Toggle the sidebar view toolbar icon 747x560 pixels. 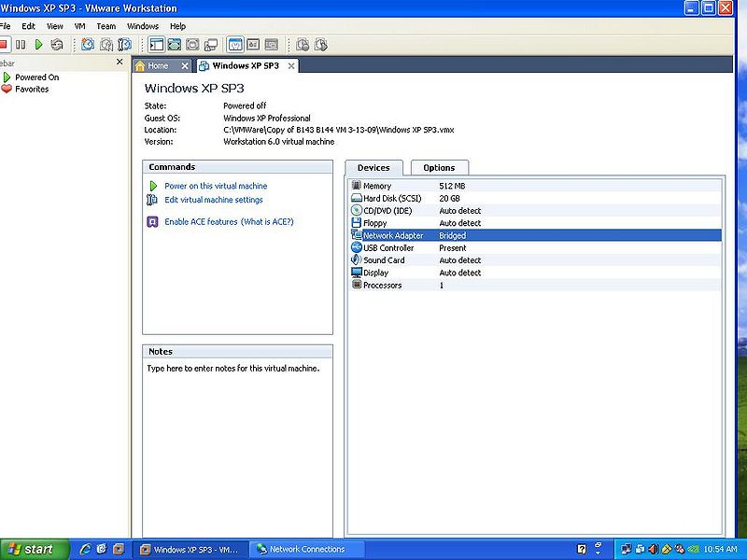156,45
